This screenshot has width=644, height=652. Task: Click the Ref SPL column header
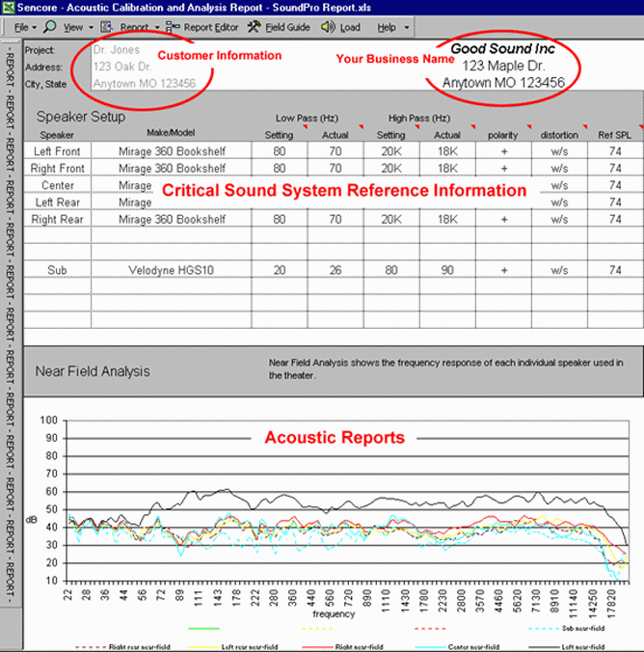click(x=614, y=135)
